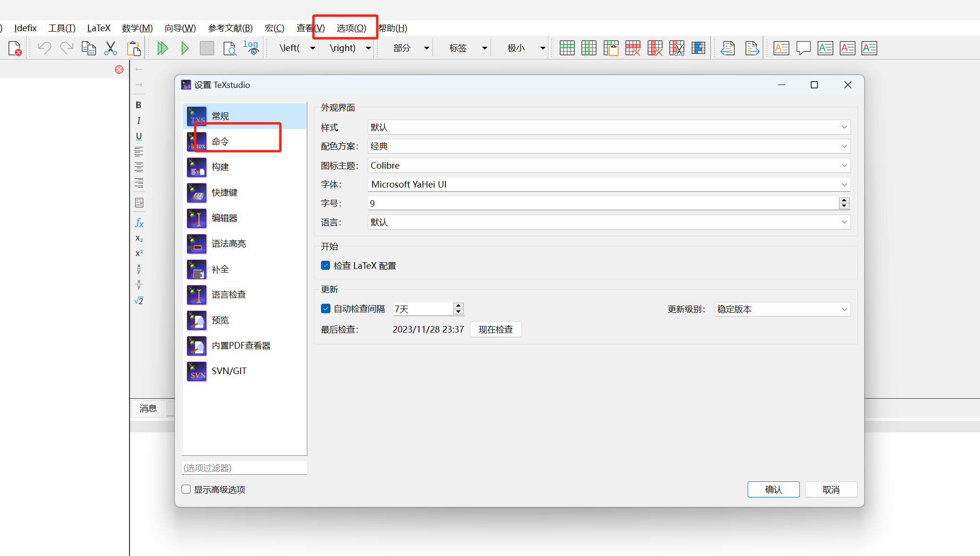Click the Underline U sidebar icon
Viewport: 980px width, 556px height.
pyautogui.click(x=139, y=136)
